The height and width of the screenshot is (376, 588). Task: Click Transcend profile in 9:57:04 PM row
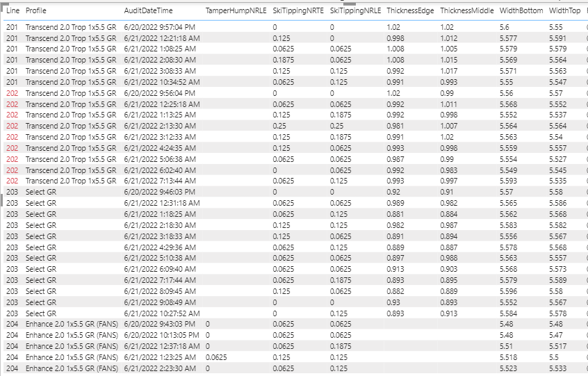(x=71, y=27)
